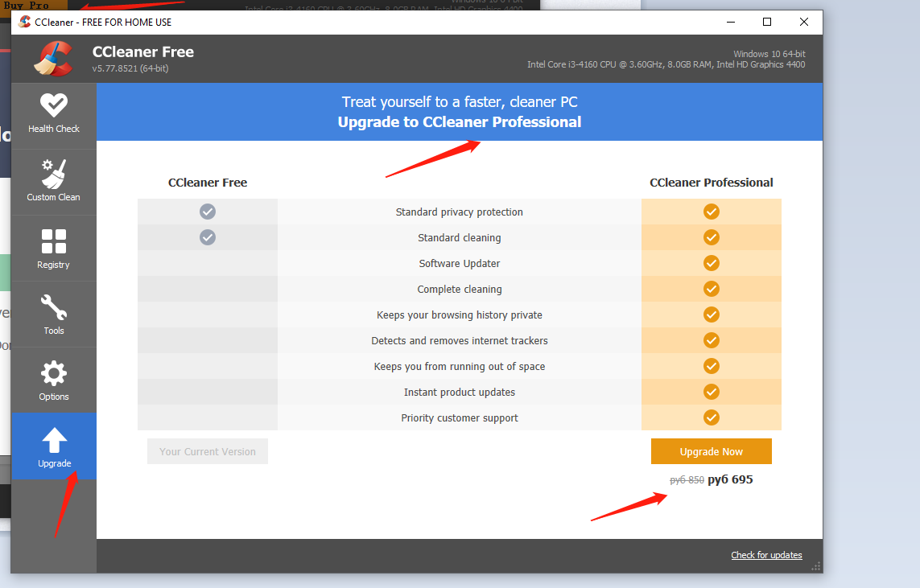920x588 pixels.
Task: Click the resize grip at window corner
Action: point(815,566)
